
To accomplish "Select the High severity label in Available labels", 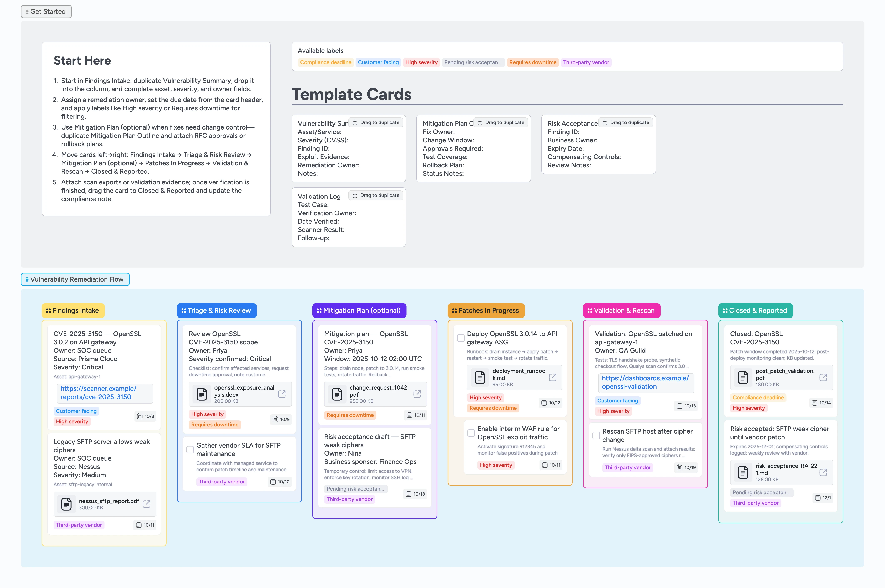I will pyautogui.click(x=421, y=62).
